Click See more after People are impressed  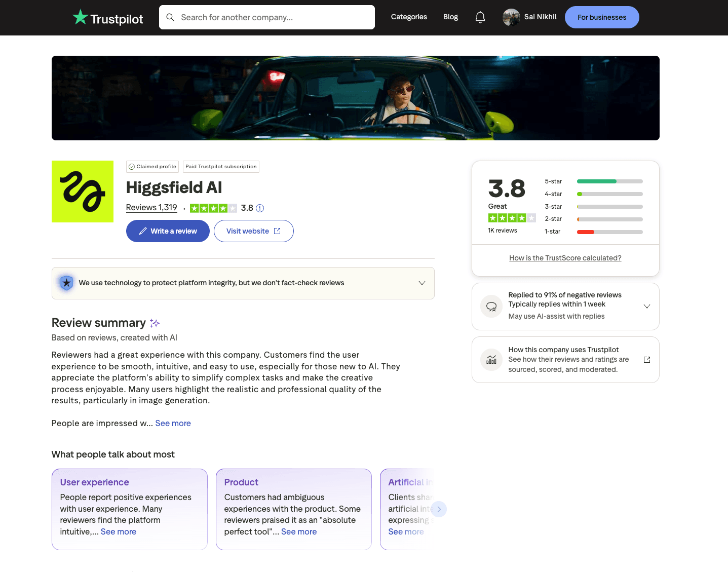[x=173, y=424]
